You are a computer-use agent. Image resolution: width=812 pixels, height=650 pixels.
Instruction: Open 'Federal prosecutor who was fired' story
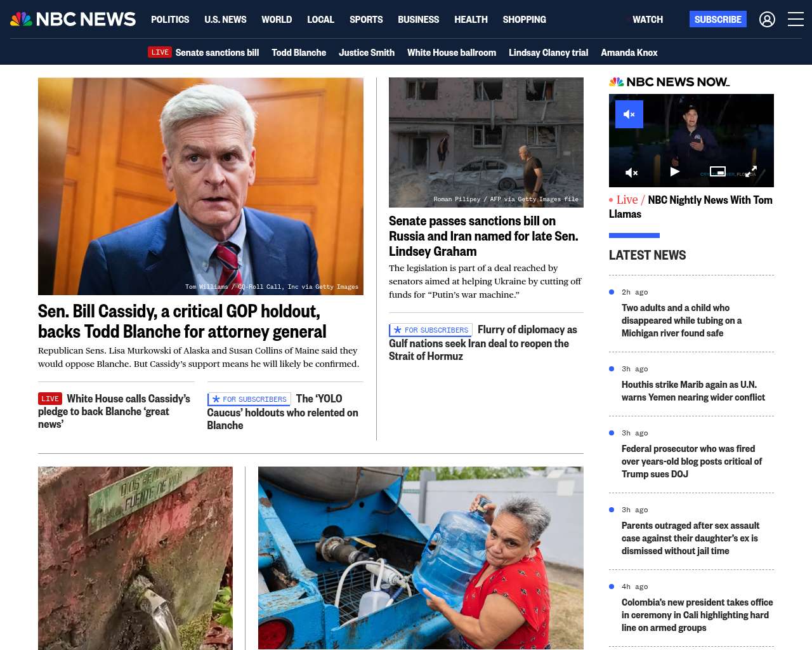(x=691, y=461)
